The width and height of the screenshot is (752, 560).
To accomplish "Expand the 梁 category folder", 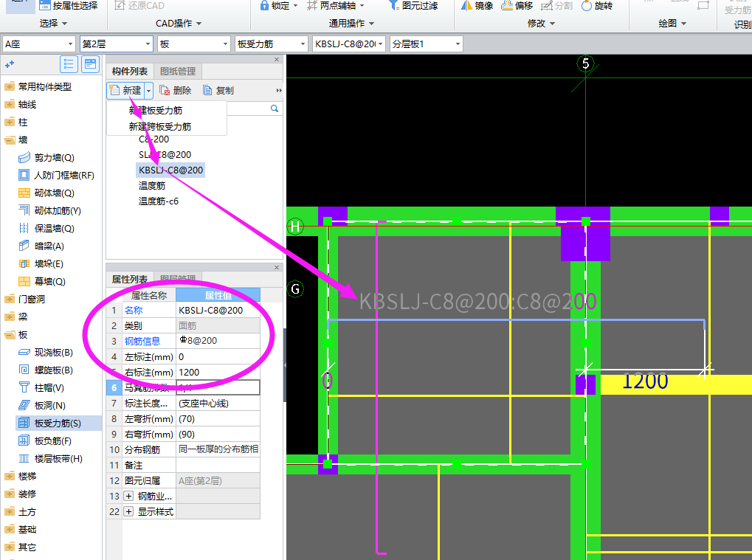I will coord(10,317).
